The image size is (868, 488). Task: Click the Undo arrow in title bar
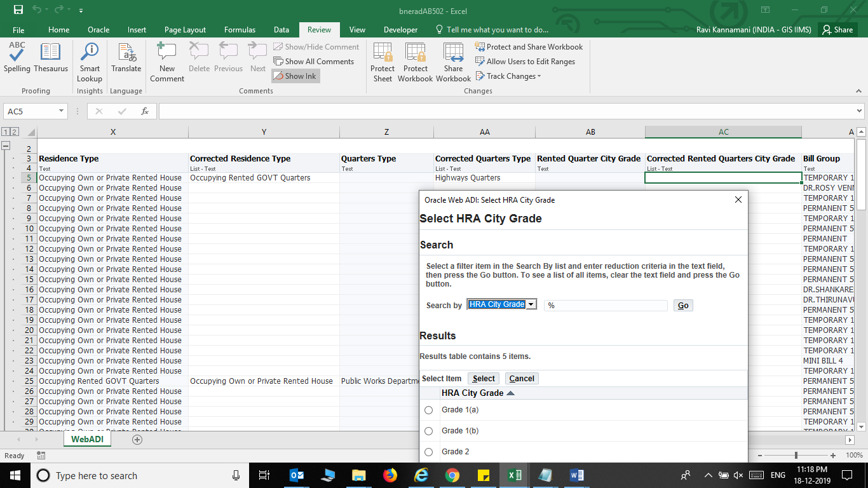point(37,10)
